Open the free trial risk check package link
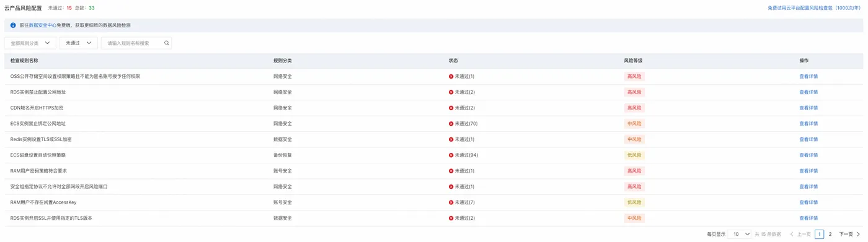This screenshot has height=242, width=868. 815,8
